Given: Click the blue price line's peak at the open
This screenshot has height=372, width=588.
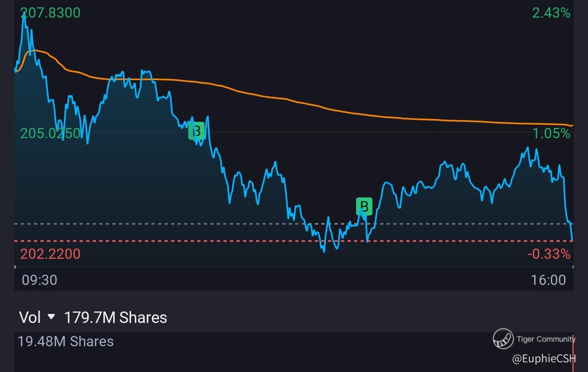Looking at the screenshot, I should click(24, 15).
